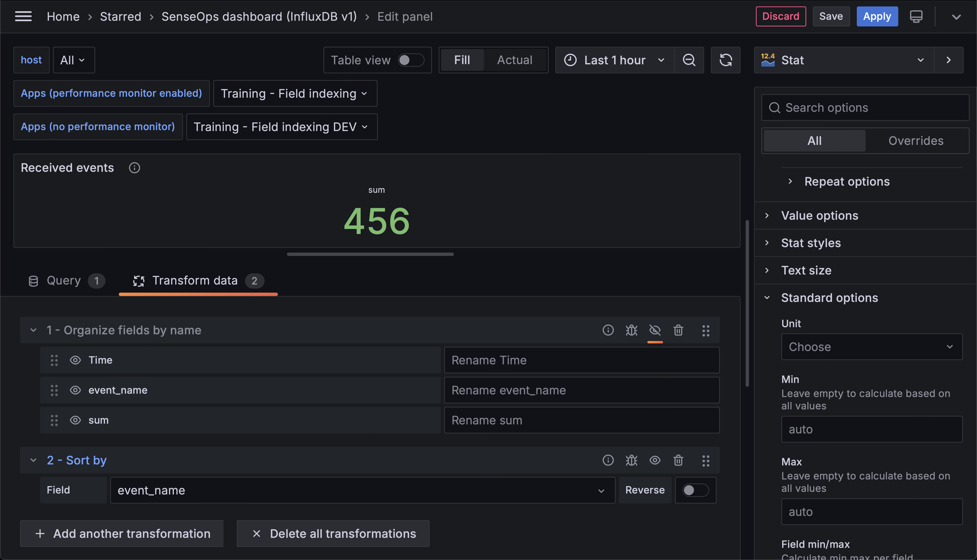Open the Last 1 hour time picker

[x=614, y=60]
